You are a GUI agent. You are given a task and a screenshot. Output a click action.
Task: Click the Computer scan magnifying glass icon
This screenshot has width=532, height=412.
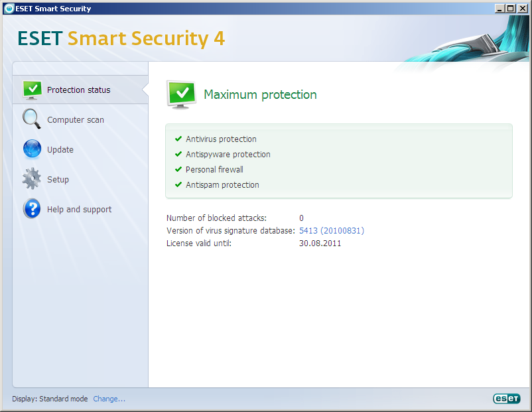point(32,119)
